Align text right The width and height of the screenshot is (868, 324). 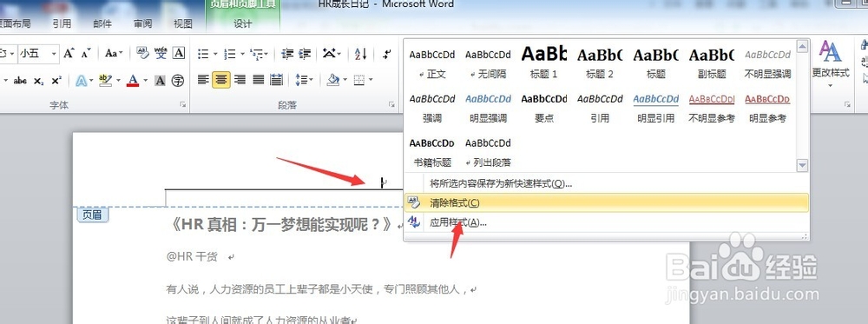(x=240, y=80)
